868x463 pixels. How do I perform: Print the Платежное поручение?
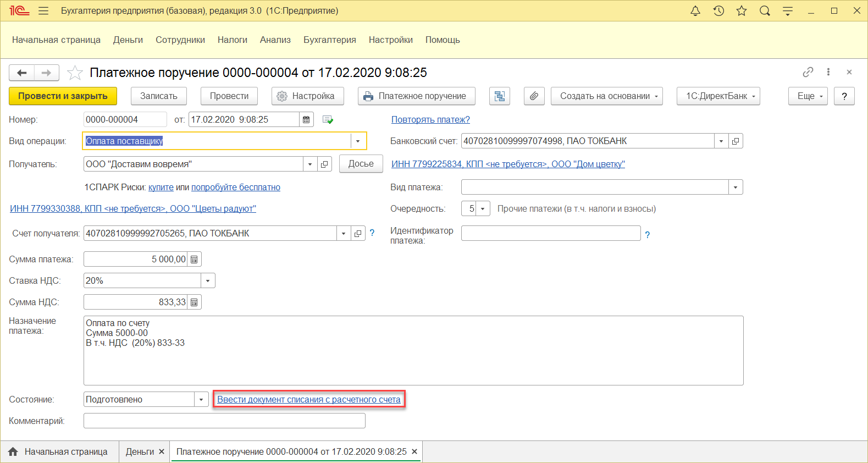(417, 96)
